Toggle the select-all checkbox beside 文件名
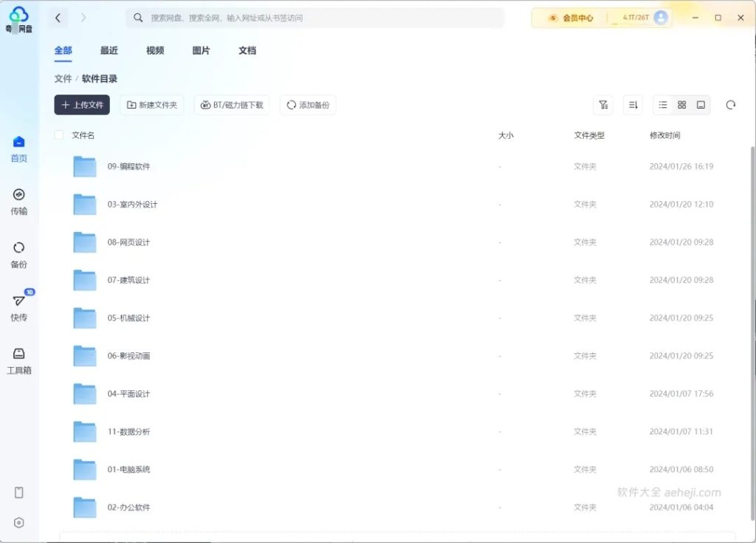 click(x=58, y=135)
